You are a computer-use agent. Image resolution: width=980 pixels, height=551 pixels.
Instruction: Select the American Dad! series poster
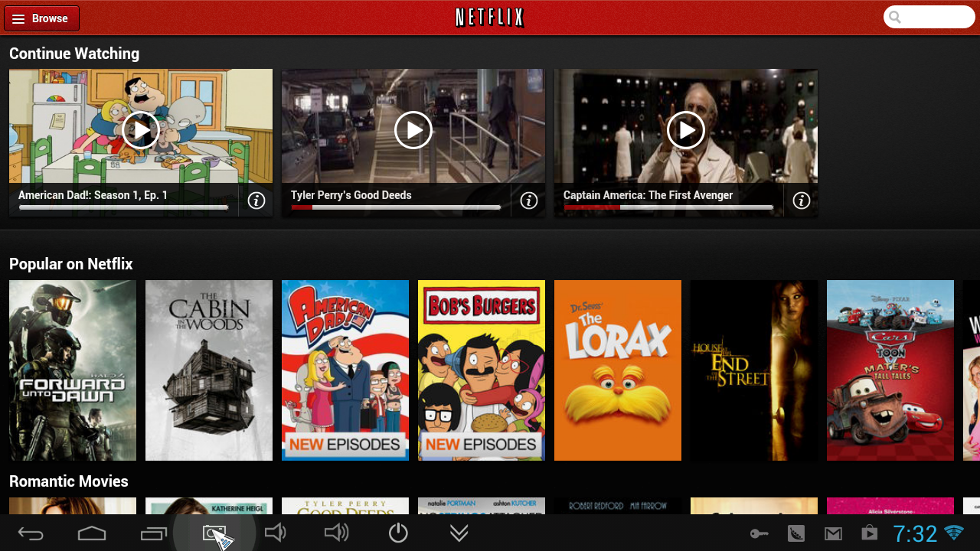click(345, 370)
